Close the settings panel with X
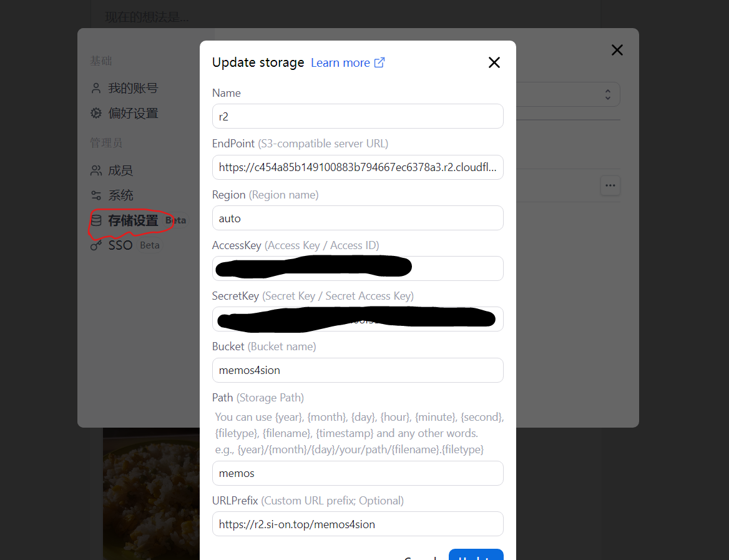This screenshot has width=729, height=560. (617, 50)
